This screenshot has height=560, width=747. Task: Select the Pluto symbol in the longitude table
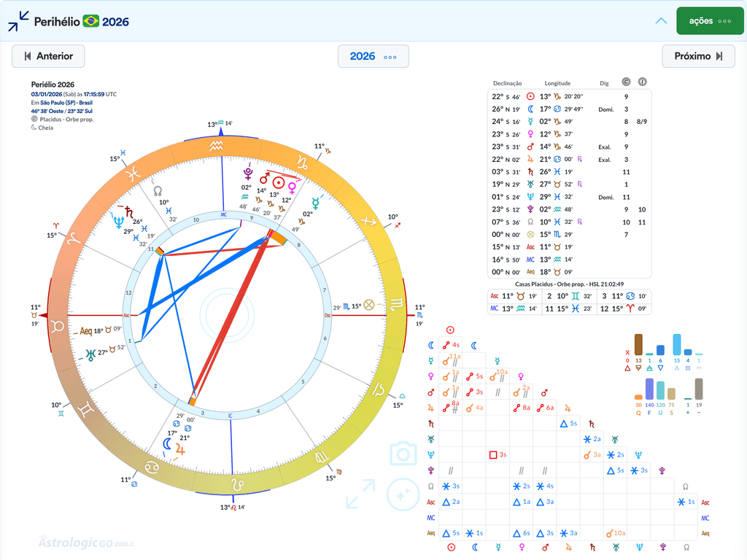click(x=530, y=209)
